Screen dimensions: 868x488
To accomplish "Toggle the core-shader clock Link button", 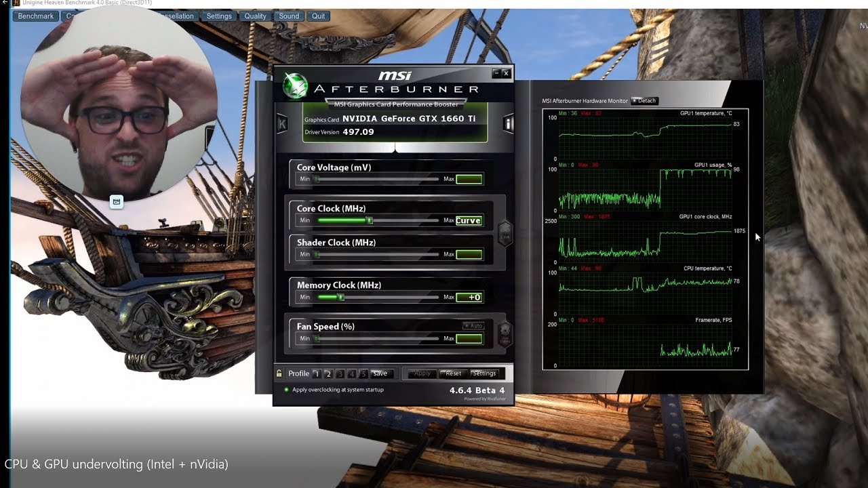I will pos(505,233).
